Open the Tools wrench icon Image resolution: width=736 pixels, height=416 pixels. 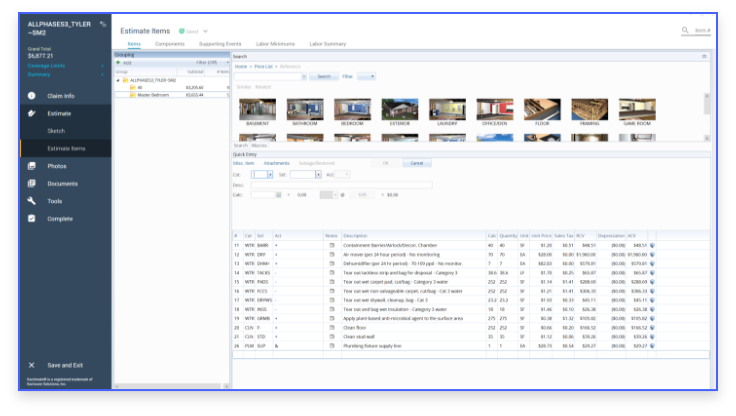31,201
